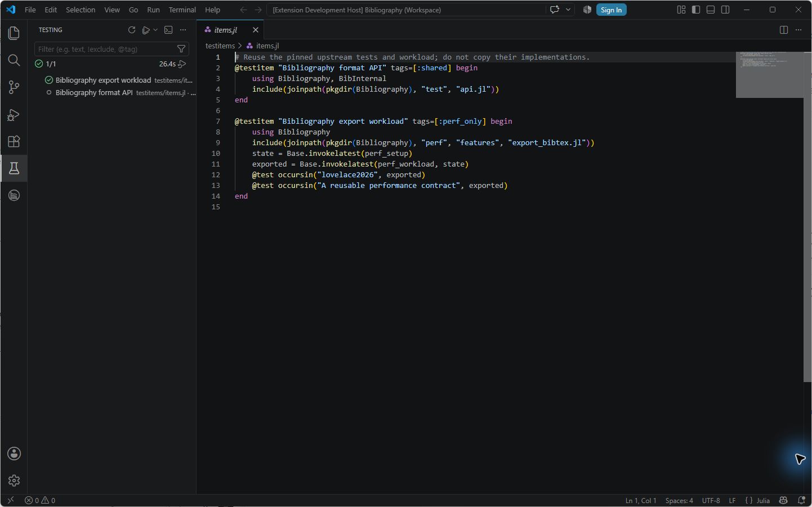
Task: Rerun last run icon beside 26.4s
Action: pos(182,64)
